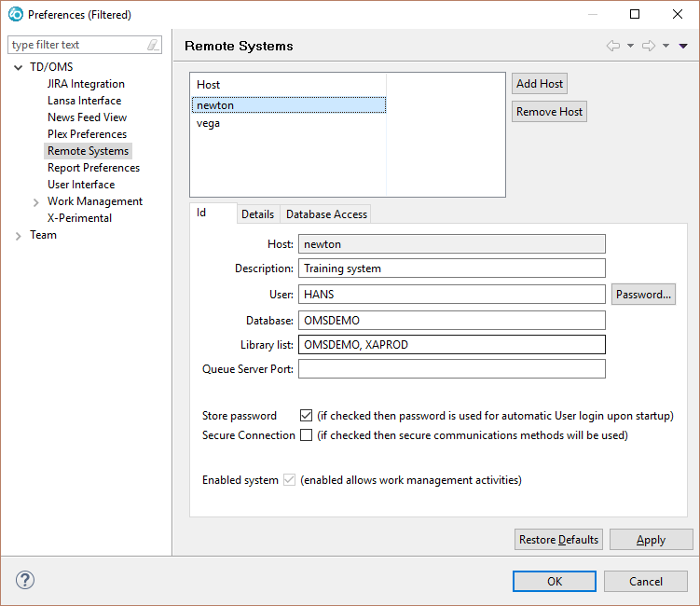Collapse the TD/OMS tree node
Image resolution: width=700 pixels, height=606 pixels.
[19, 67]
